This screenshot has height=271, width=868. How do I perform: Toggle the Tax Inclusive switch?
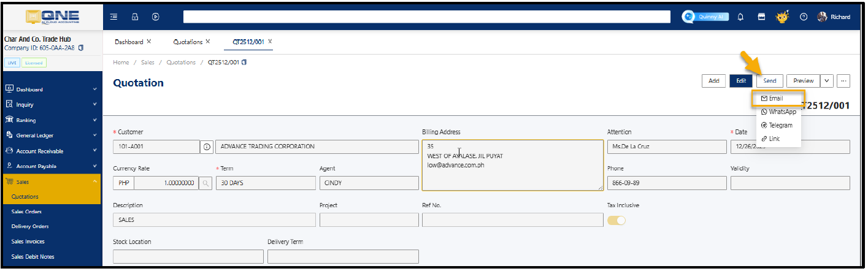point(616,220)
